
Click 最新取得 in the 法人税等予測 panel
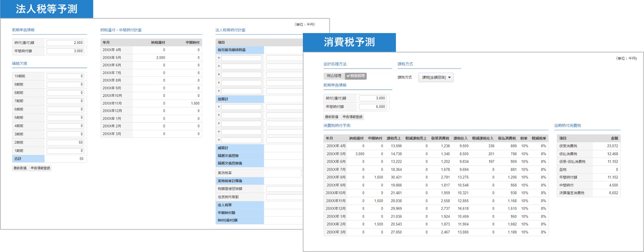coord(20,168)
